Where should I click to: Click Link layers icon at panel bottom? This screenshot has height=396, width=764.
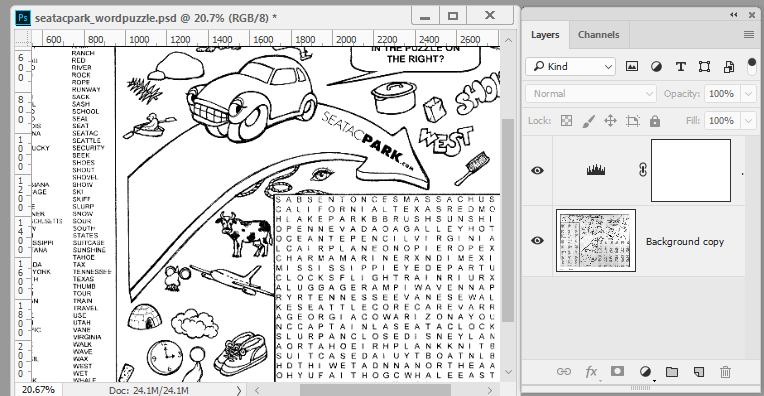564,372
